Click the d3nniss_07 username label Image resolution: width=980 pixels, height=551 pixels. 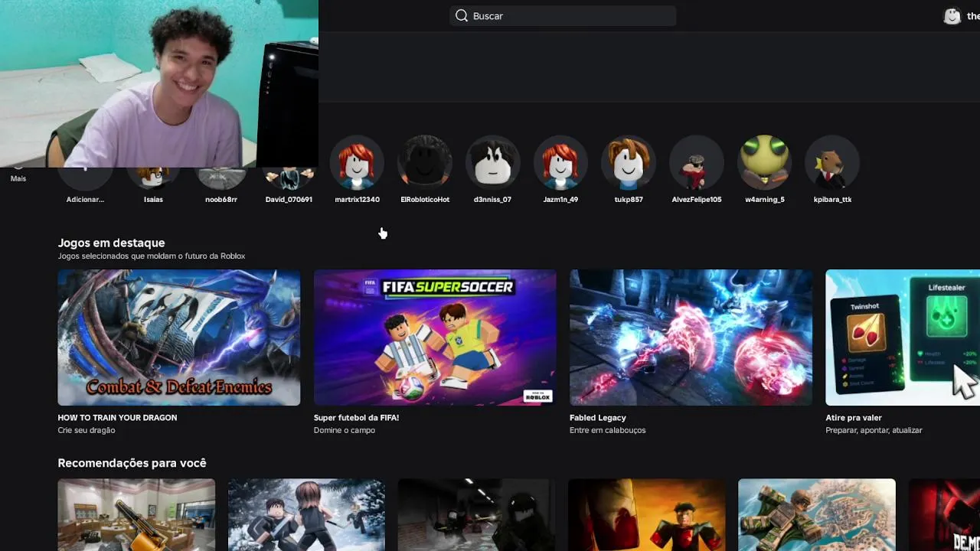point(492,200)
